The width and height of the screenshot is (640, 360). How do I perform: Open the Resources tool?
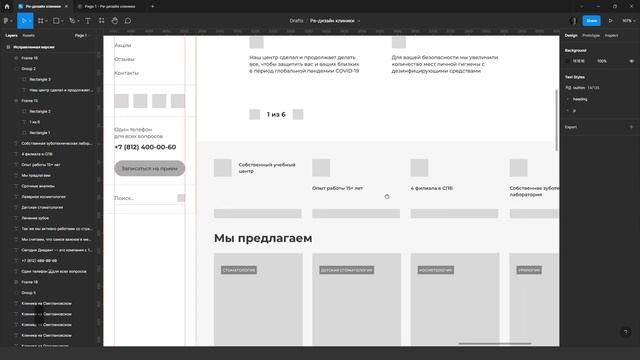tap(102, 21)
